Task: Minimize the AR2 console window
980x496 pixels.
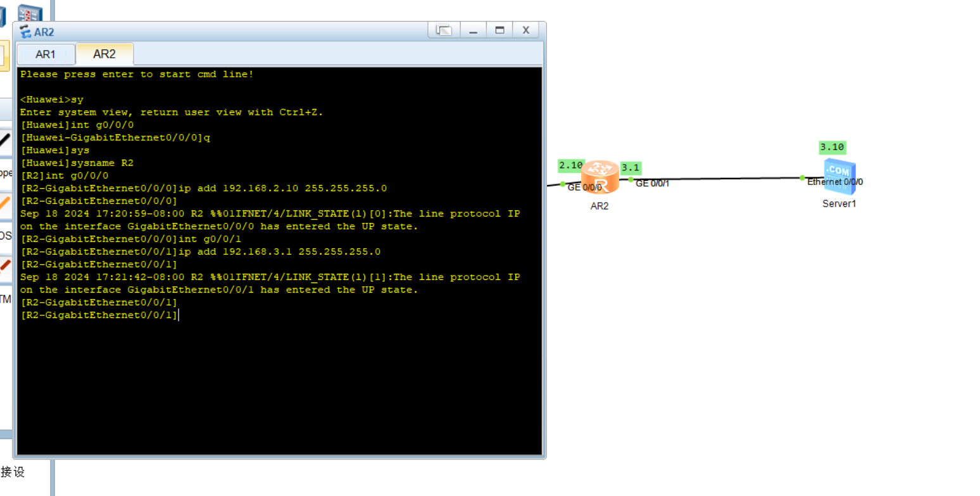Action: coord(473,30)
